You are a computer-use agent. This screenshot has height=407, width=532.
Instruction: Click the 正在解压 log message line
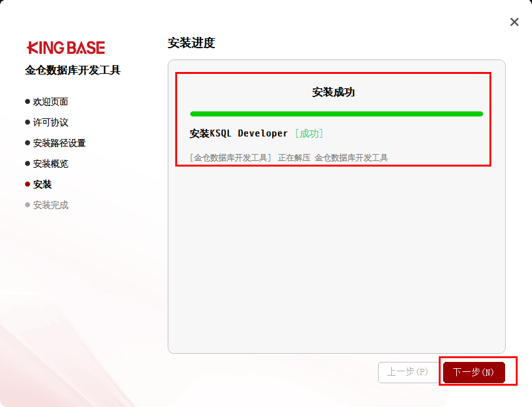point(289,158)
